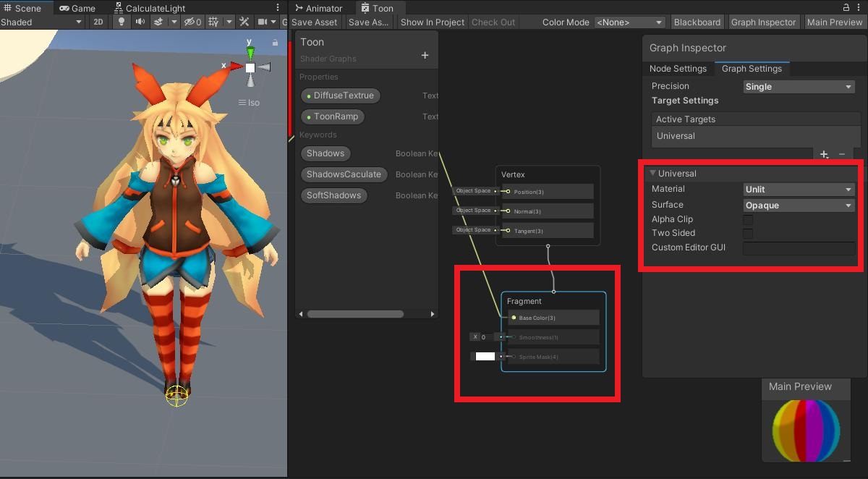The height and width of the screenshot is (479, 868).
Task: Add an active target with the plus icon
Action: pos(824,154)
